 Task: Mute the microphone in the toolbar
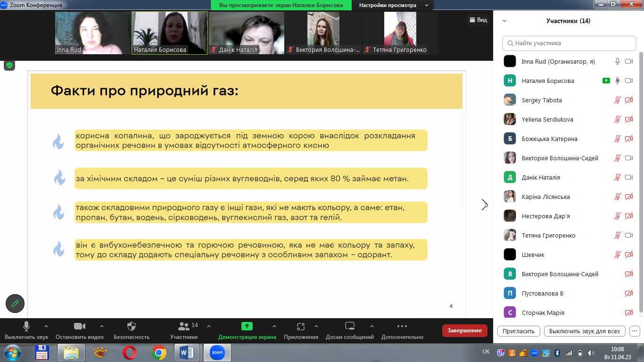26,326
